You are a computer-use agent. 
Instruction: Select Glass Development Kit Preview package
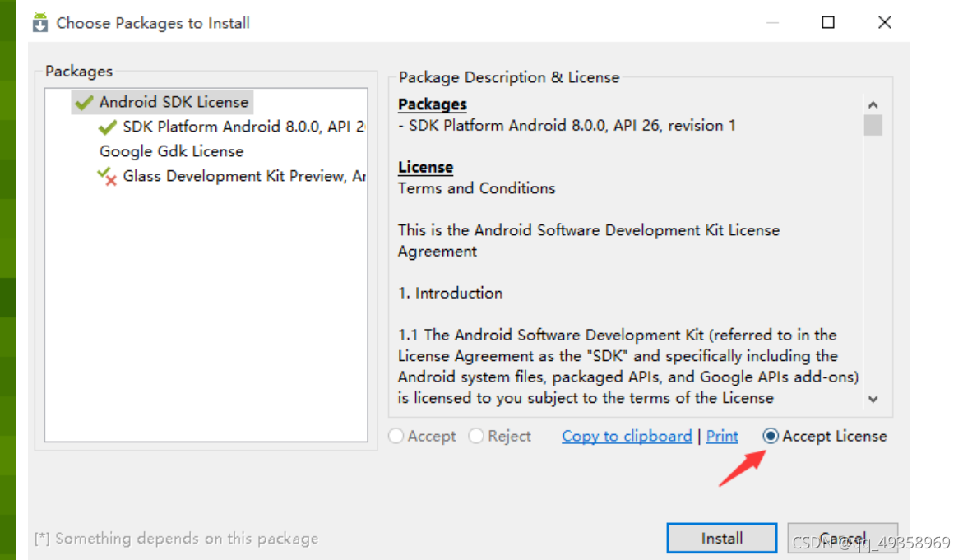[243, 176]
